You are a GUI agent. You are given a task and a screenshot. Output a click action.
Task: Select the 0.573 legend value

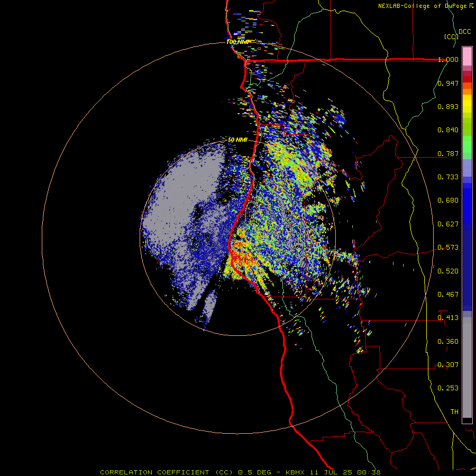[448, 248]
